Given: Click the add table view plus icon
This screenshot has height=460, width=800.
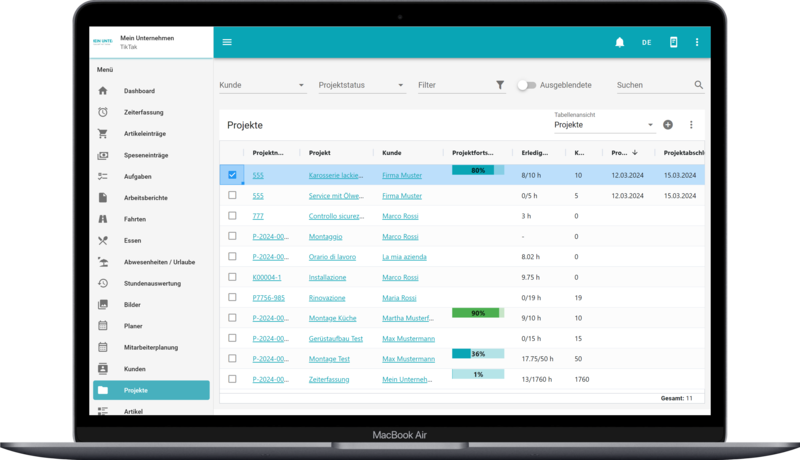Looking at the screenshot, I should tap(668, 125).
